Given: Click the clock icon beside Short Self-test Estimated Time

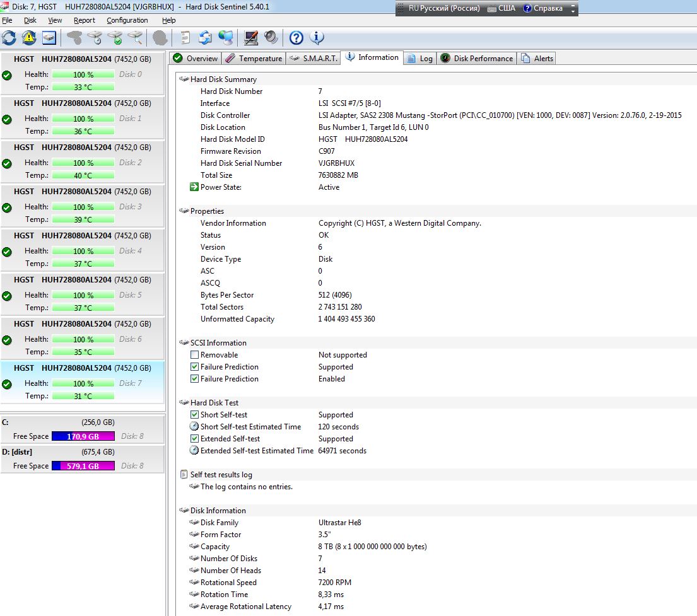Looking at the screenshot, I should [x=194, y=426].
